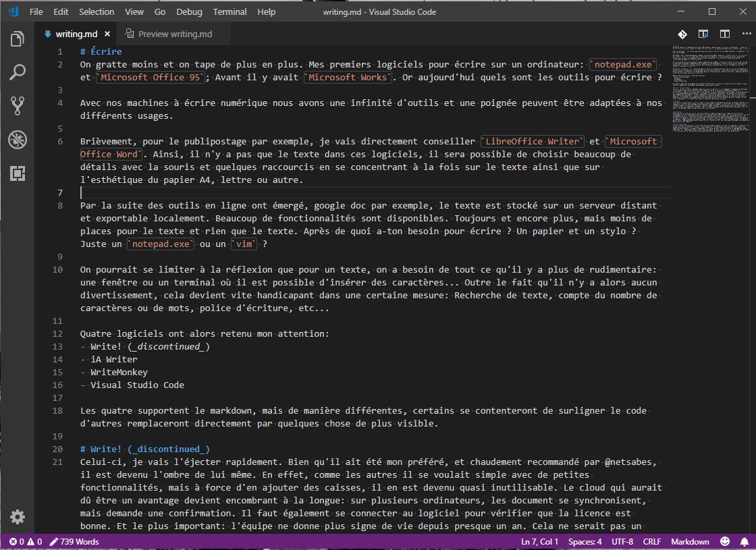This screenshot has height=550, width=756.
Task: Close the writing.md editor tab
Action: pos(107,34)
